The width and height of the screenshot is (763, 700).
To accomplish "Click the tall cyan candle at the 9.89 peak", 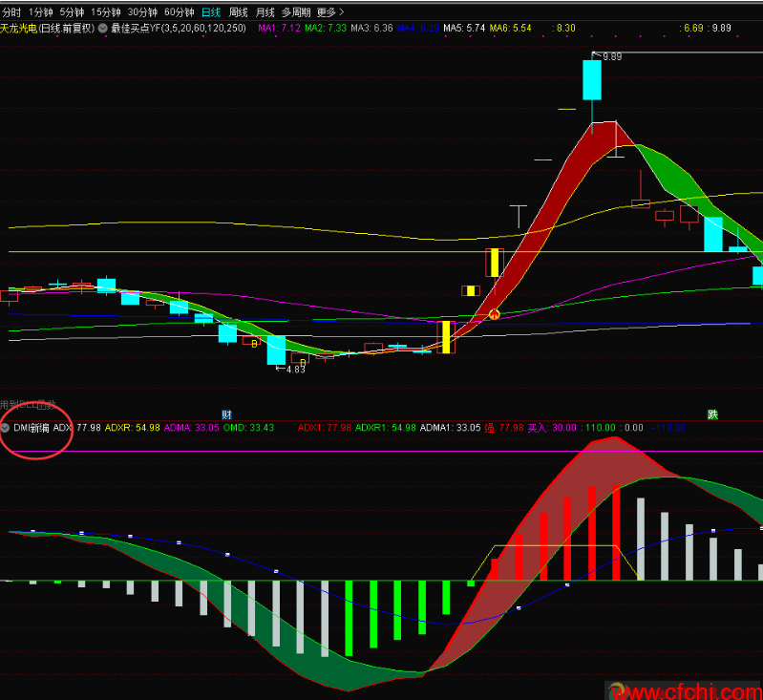I will click(592, 80).
